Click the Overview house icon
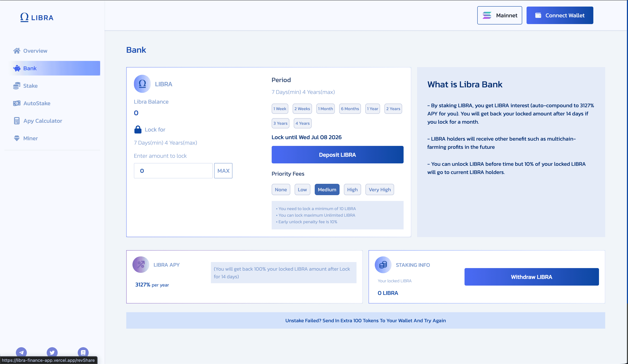The height and width of the screenshot is (364, 628). pos(17,51)
